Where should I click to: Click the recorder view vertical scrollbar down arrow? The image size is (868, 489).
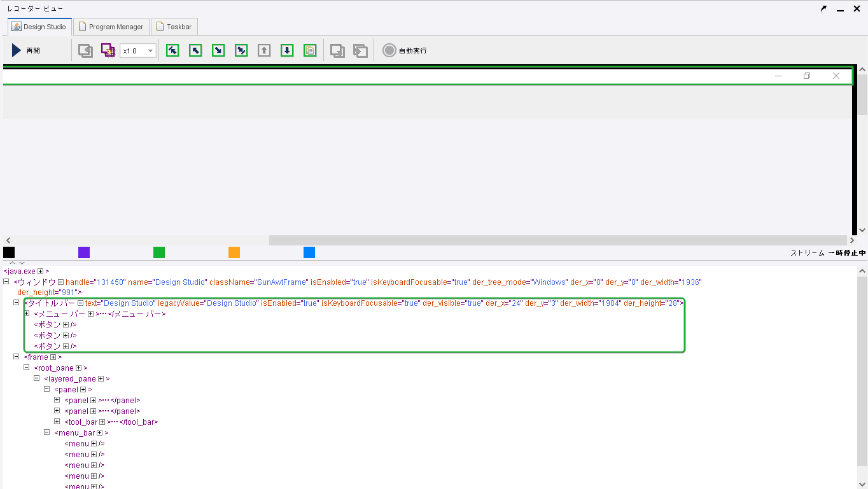pyautogui.click(x=862, y=230)
